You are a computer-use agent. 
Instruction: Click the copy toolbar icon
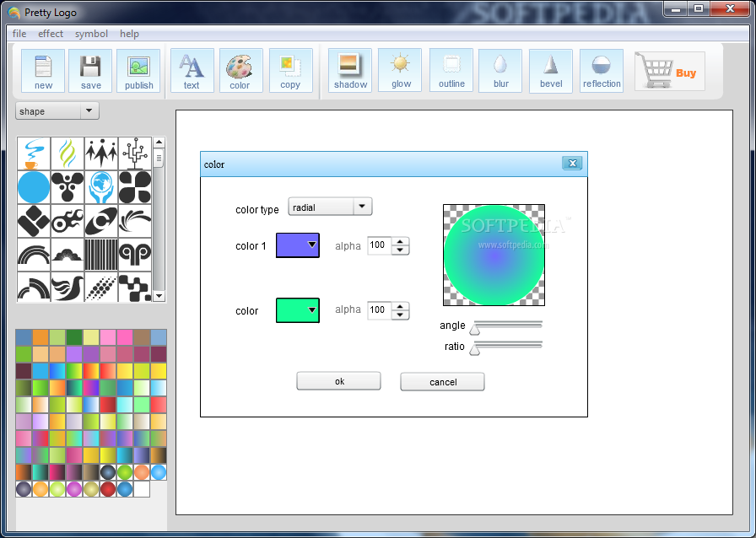click(x=290, y=70)
